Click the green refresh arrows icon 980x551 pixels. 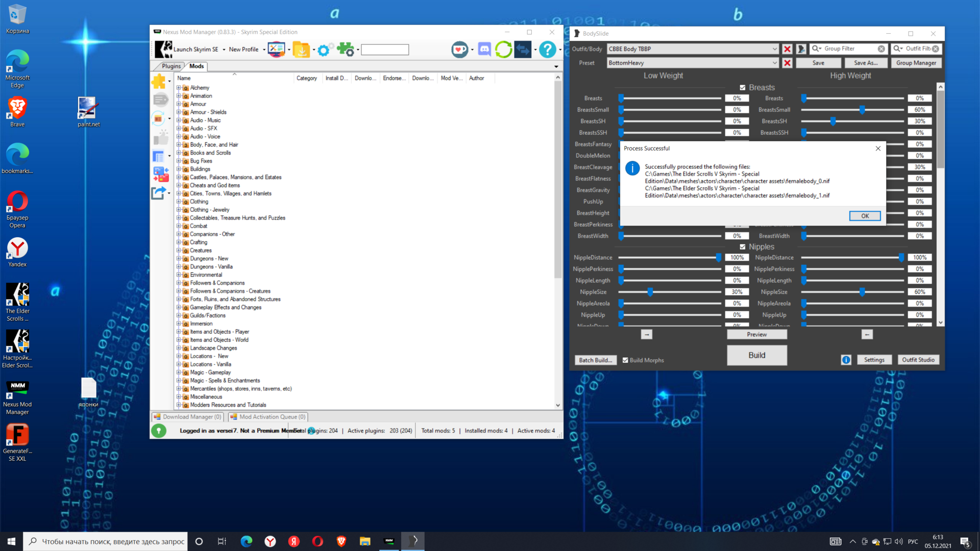coord(503,49)
